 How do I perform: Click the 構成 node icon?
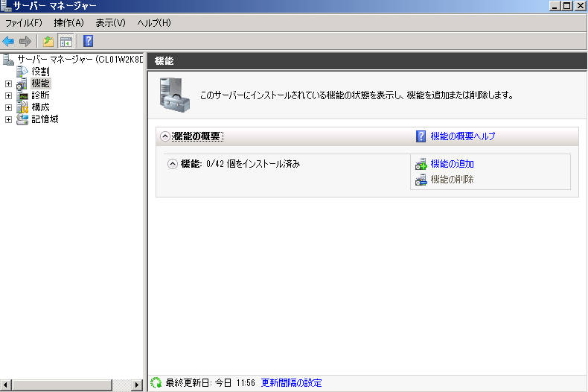coord(22,107)
